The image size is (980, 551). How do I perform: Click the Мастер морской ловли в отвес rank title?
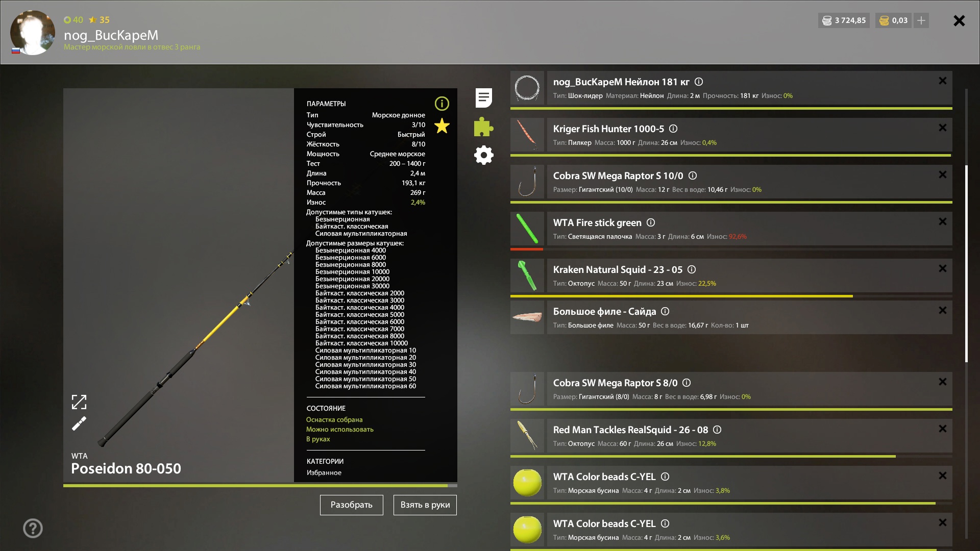click(x=132, y=47)
